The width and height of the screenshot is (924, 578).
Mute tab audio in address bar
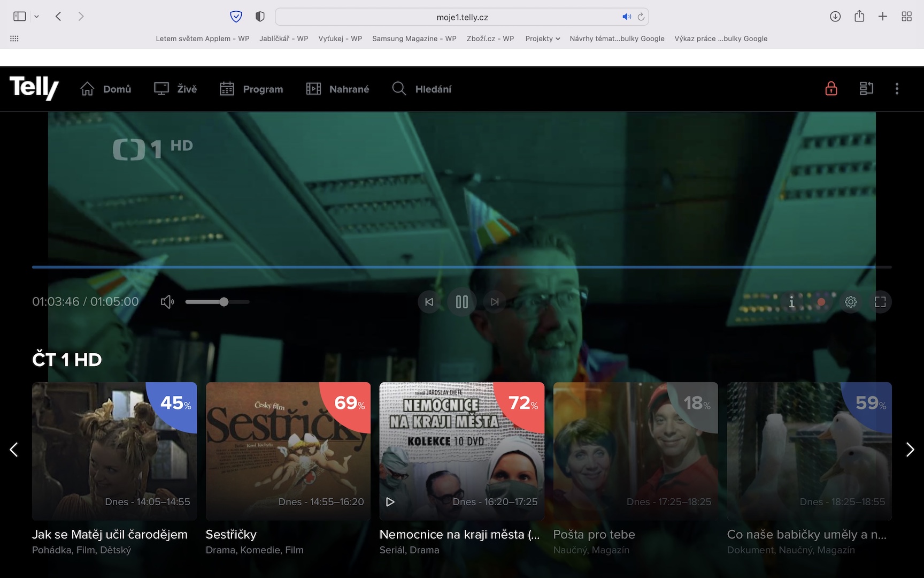click(x=627, y=17)
